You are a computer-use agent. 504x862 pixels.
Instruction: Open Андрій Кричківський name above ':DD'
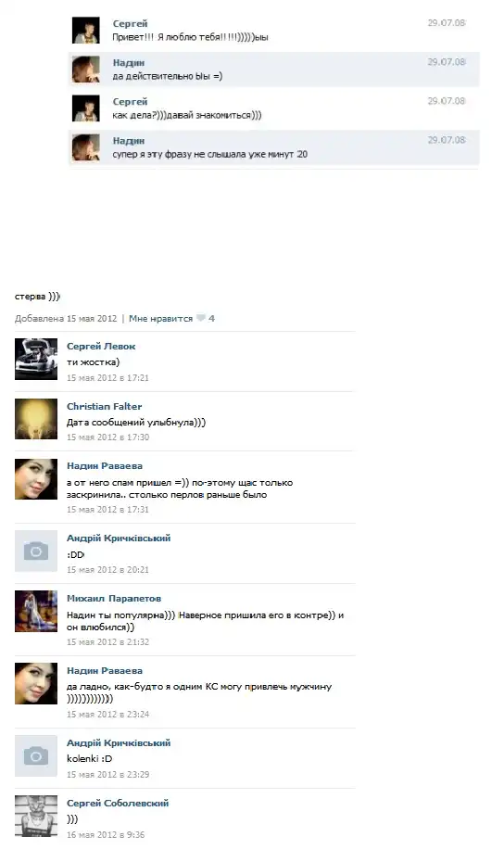click(119, 539)
